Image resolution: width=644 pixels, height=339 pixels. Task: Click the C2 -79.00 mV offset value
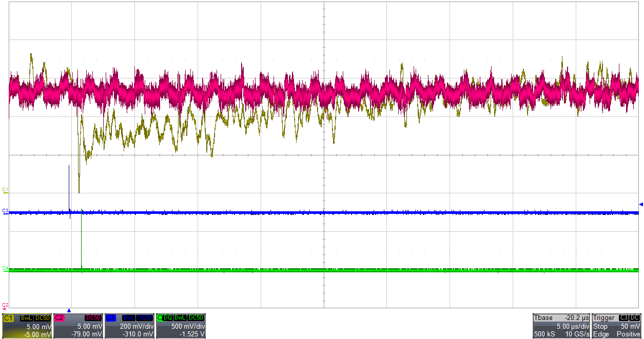point(87,334)
